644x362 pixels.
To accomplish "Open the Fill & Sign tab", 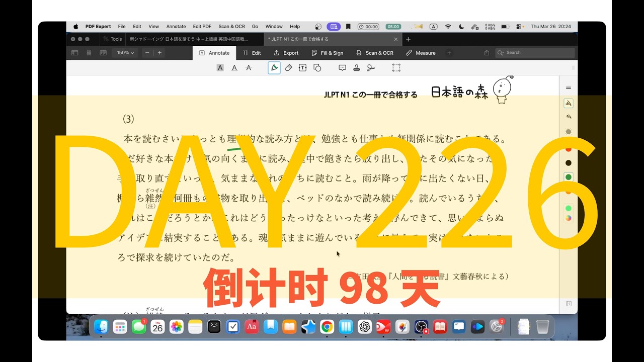I will coord(327,53).
